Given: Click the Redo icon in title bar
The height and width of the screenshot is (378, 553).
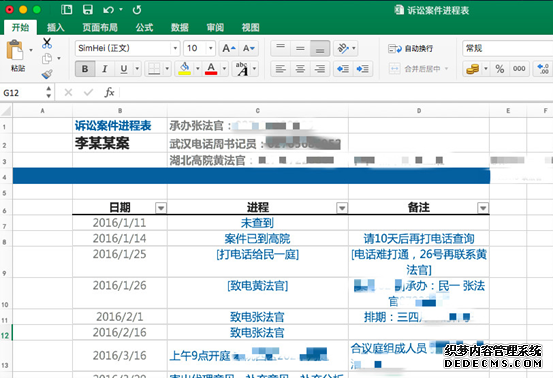Looking at the screenshot, I should pos(137,10).
